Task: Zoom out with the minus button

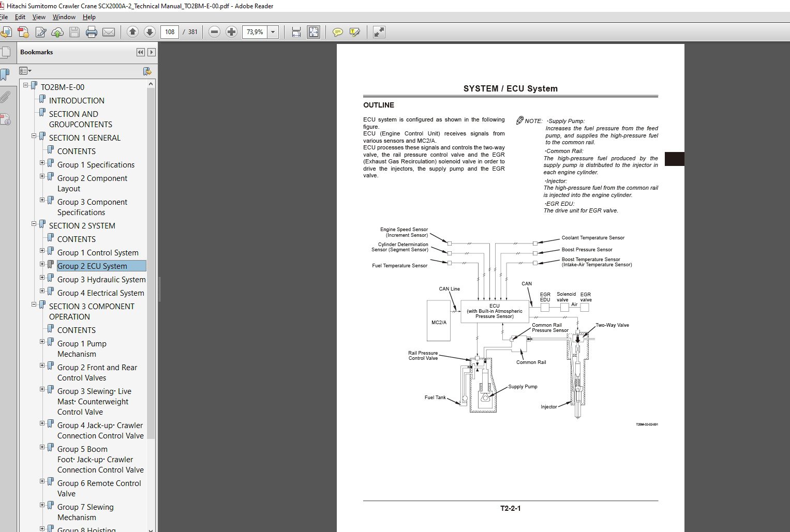Action: pos(214,32)
